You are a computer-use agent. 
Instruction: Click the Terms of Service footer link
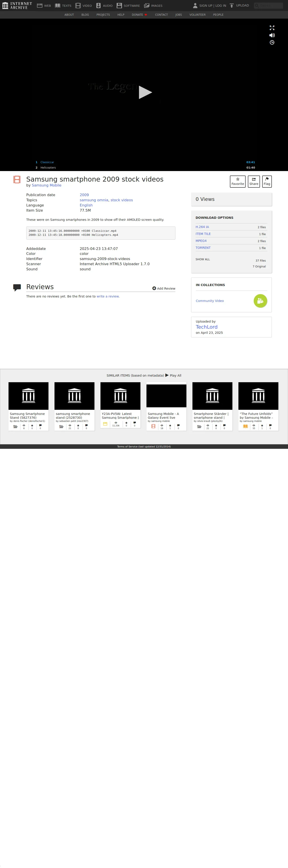pos(144,447)
